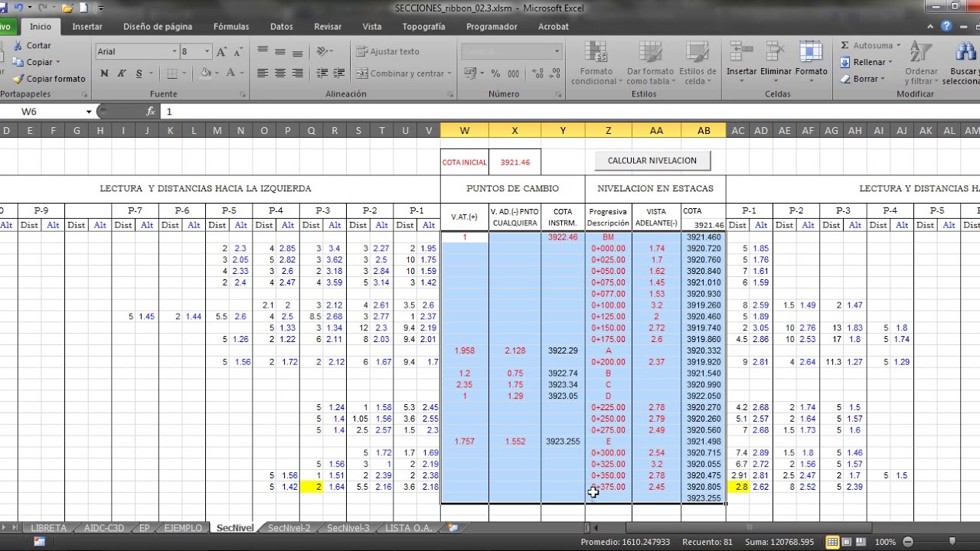Click the insert function fx icon

[x=151, y=112]
